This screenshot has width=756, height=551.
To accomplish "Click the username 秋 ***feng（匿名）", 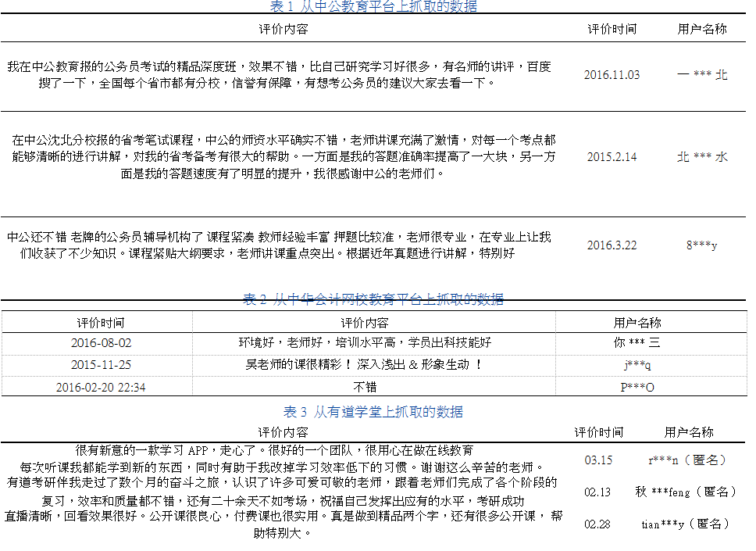I will (x=687, y=492).
